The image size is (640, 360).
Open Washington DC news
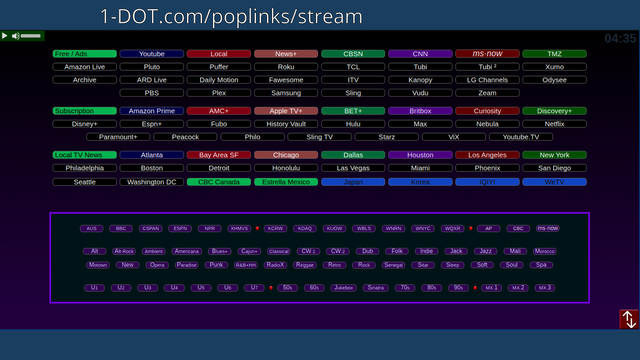[x=151, y=182]
